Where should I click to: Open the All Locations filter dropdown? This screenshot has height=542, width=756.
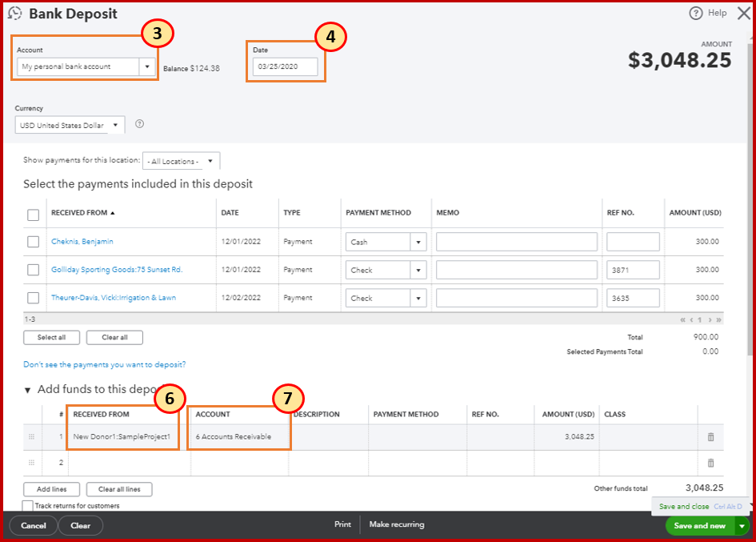tap(181, 162)
